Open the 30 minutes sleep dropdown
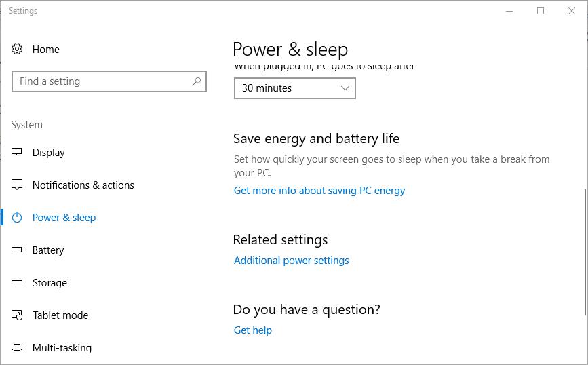 click(295, 88)
